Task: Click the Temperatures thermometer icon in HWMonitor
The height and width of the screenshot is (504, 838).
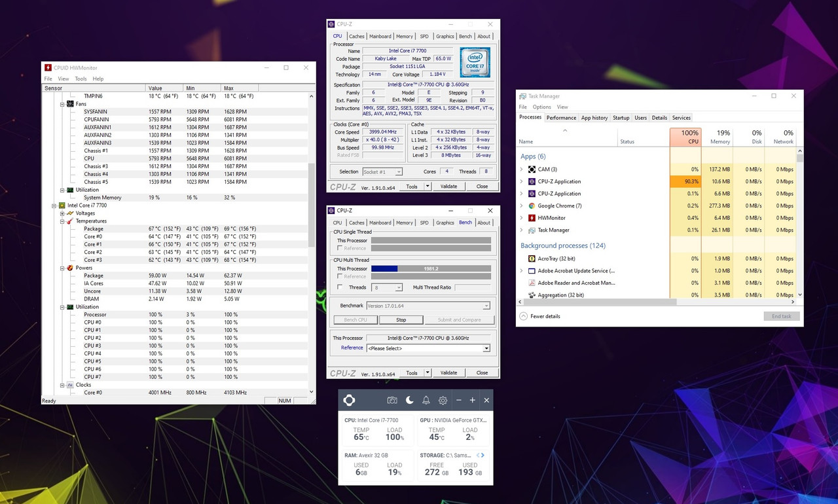Action: click(70, 221)
